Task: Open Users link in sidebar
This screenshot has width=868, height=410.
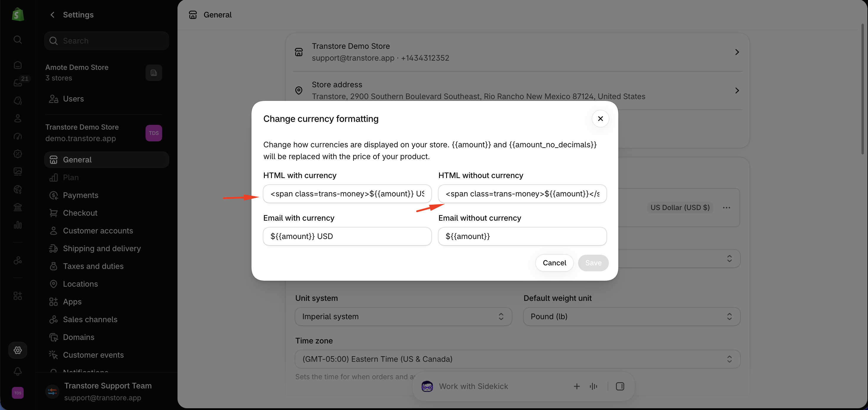Action: (x=107, y=99)
